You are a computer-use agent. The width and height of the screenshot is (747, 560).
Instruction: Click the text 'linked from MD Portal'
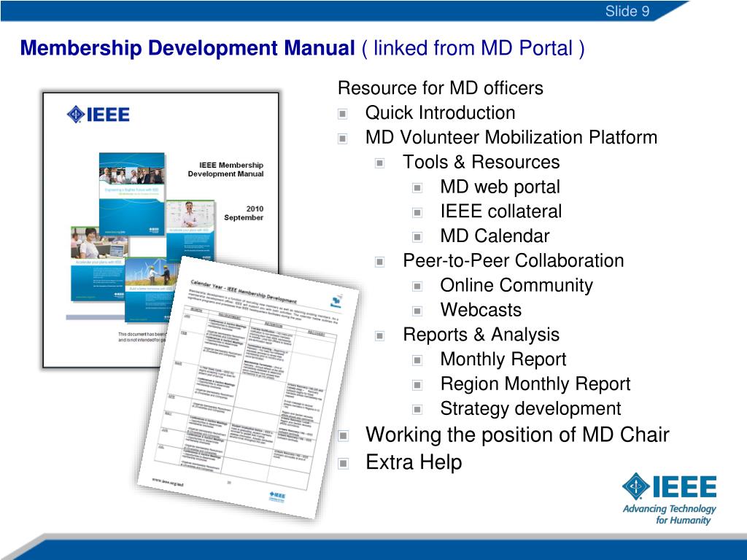[473, 48]
